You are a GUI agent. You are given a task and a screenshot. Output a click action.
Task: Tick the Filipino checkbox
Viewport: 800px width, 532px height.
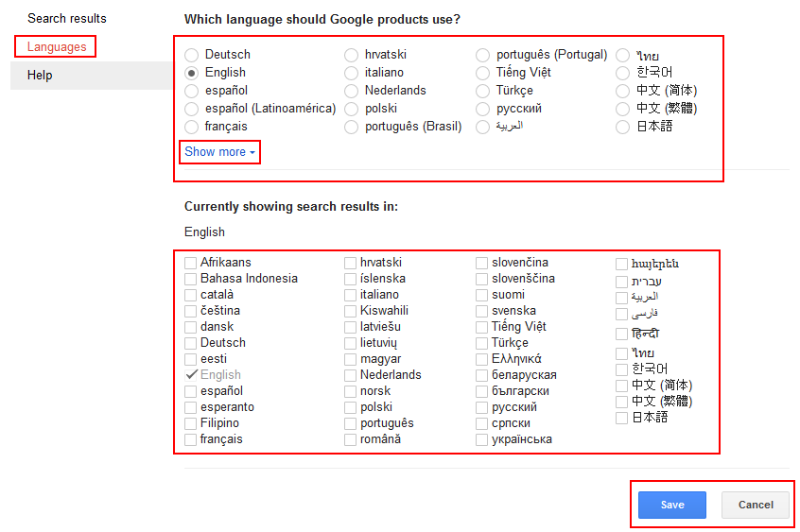click(x=190, y=424)
